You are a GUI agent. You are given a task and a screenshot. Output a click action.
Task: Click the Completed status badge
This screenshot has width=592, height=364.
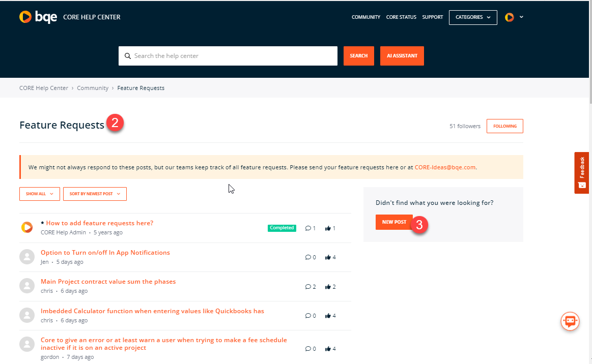pyautogui.click(x=281, y=228)
